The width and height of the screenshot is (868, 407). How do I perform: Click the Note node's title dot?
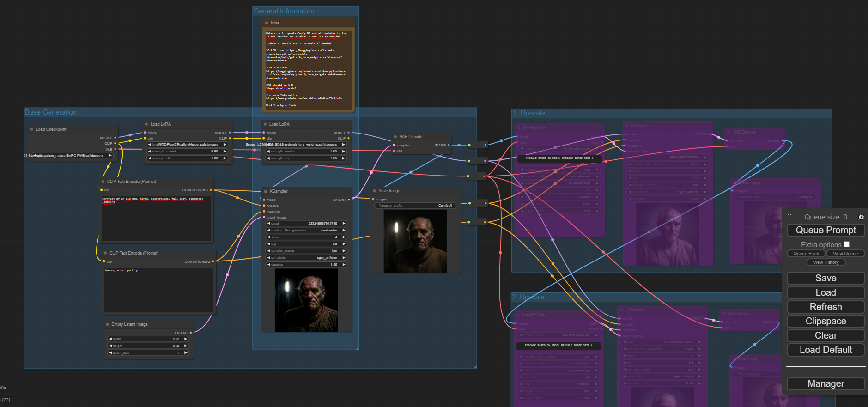click(x=267, y=23)
